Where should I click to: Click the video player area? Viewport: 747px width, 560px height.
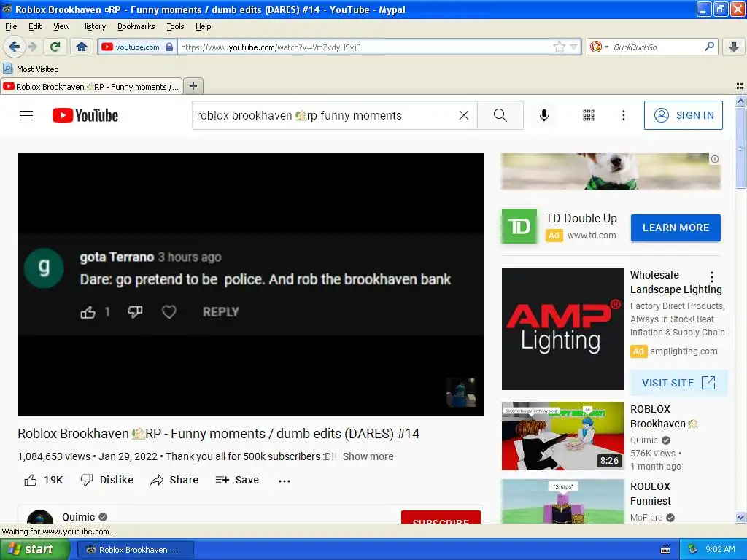[x=251, y=284]
